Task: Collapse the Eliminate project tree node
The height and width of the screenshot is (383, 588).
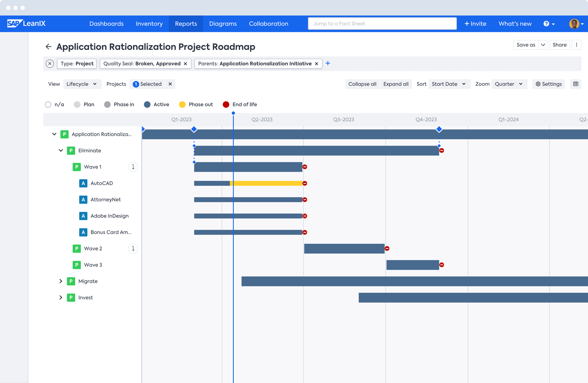Action: [61, 150]
